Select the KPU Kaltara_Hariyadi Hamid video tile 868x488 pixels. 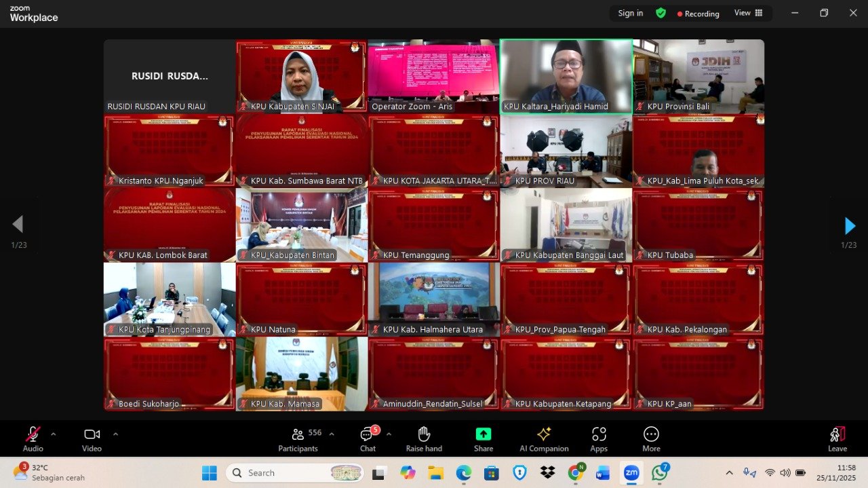point(566,75)
